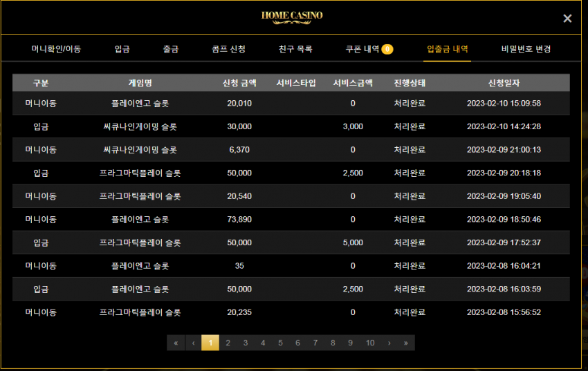Select the amount 35 cell

239,266
